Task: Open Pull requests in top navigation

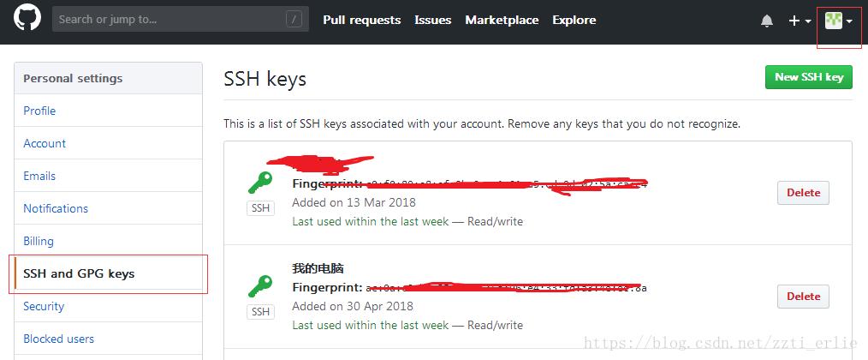Action: tap(361, 20)
